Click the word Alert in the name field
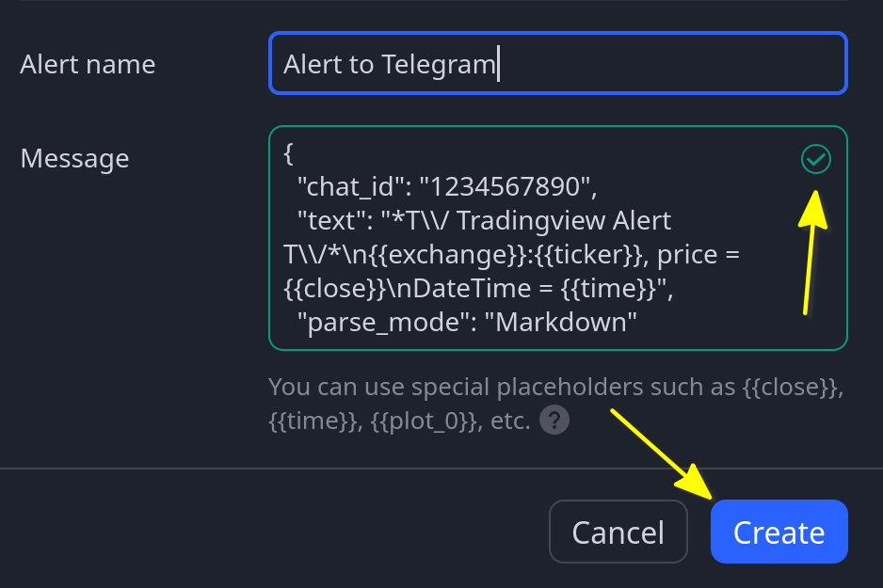883x588 pixels. click(313, 64)
